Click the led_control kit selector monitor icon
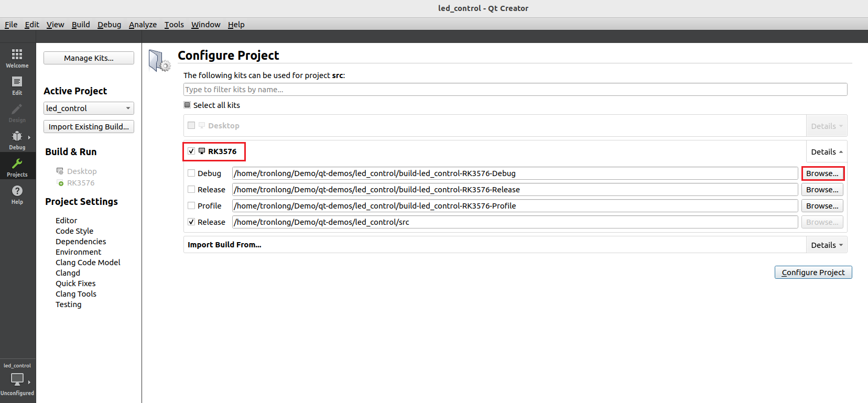 click(x=17, y=379)
